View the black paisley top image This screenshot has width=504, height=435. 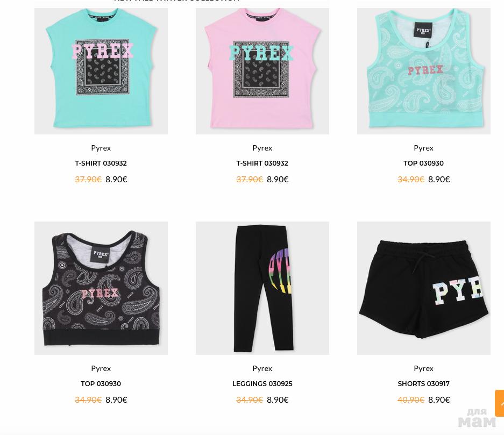click(x=101, y=288)
